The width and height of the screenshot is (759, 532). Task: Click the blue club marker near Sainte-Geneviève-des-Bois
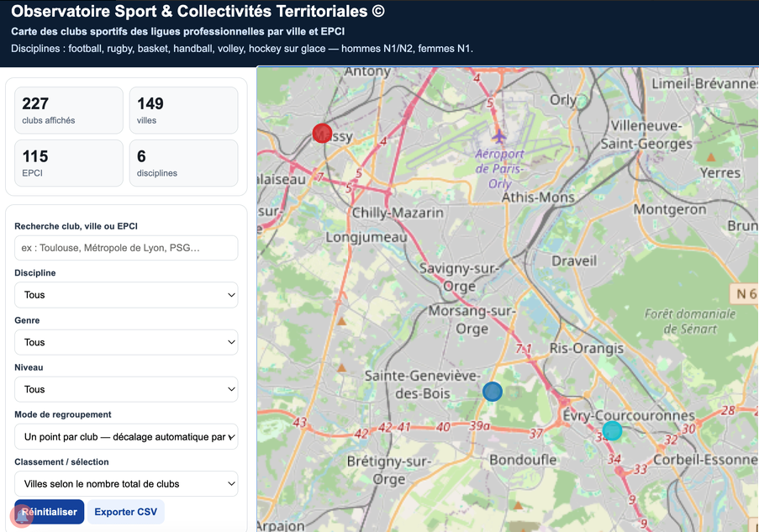coord(493,392)
